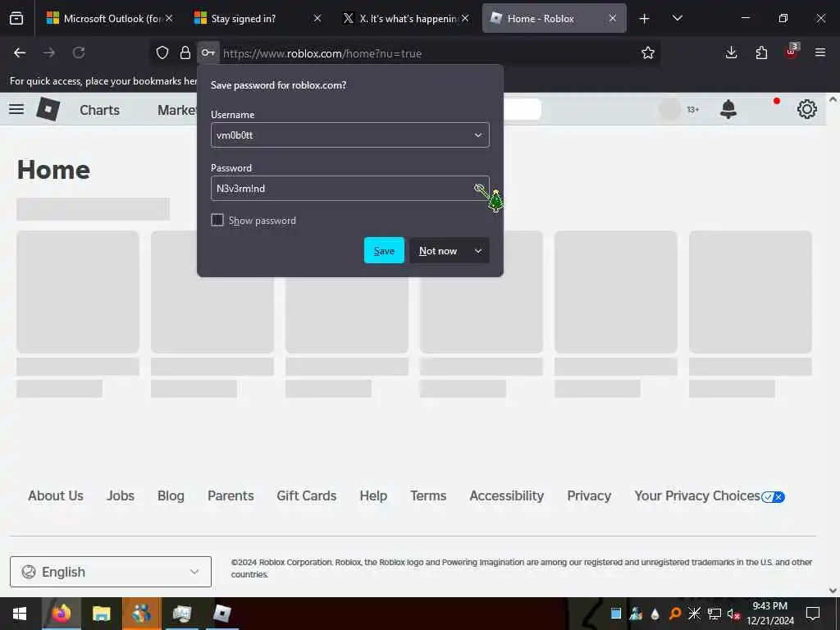The height and width of the screenshot is (630, 840).
Task: Open Roblox settings gear
Action: tap(807, 109)
